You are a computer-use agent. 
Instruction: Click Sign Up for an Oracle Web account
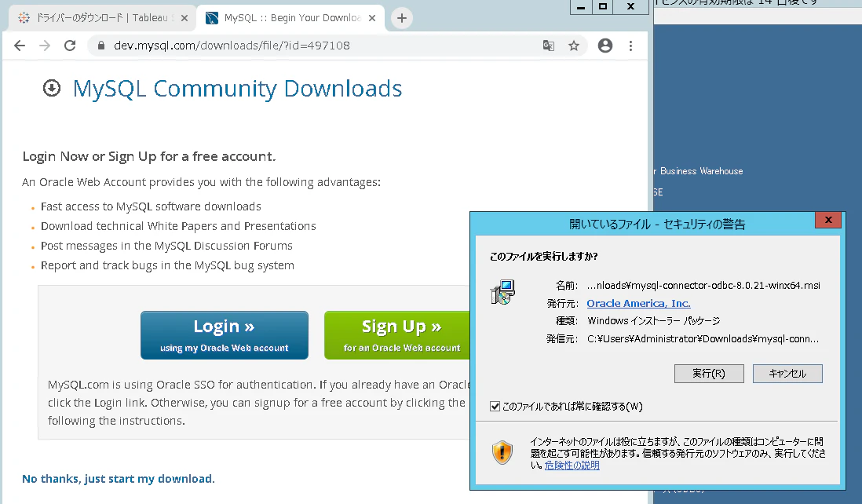[x=397, y=335]
